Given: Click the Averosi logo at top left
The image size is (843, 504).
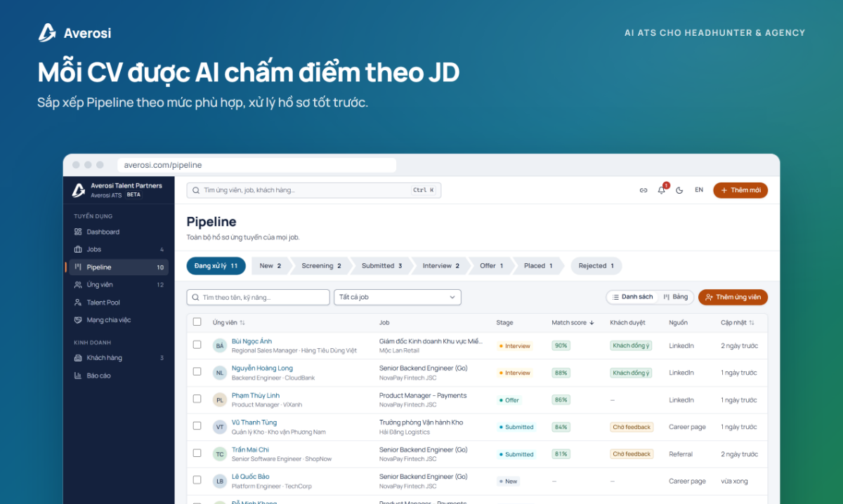Looking at the screenshot, I should 75,32.
